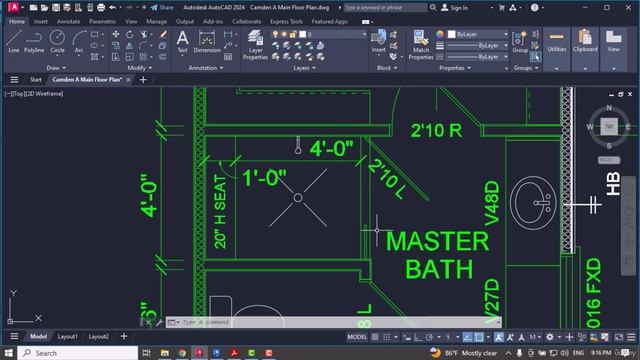Choose the Trim tool

144,34
